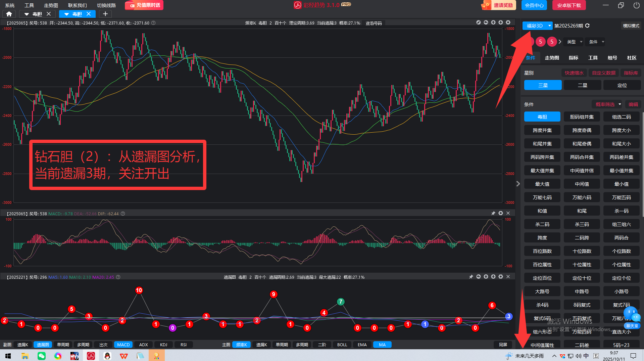Add a new tab with plus button

click(105, 14)
